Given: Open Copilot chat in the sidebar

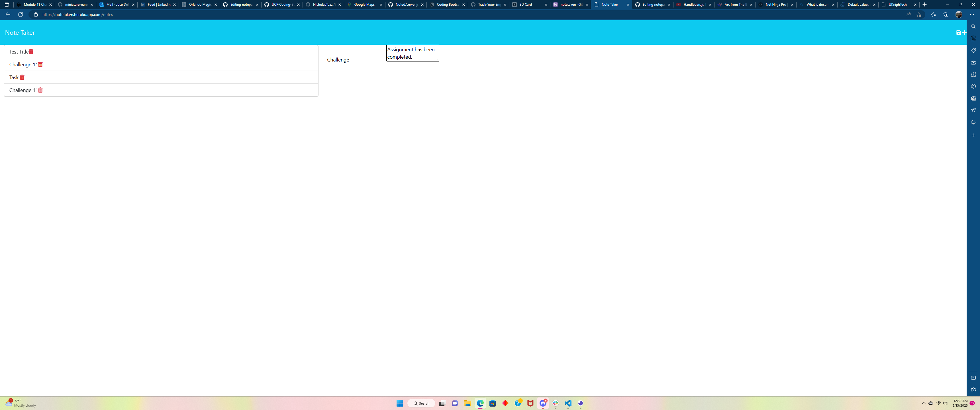Looking at the screenshot, I should pos(973,38).
